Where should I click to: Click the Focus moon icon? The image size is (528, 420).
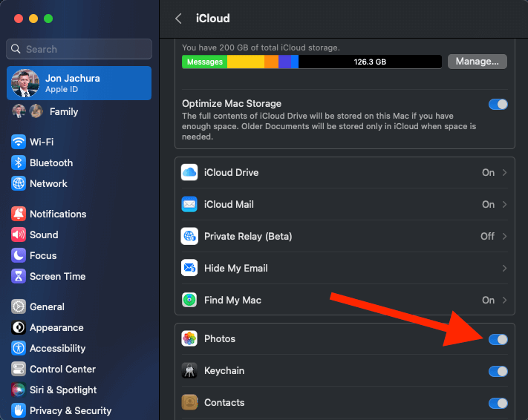[x=18, y=255]
